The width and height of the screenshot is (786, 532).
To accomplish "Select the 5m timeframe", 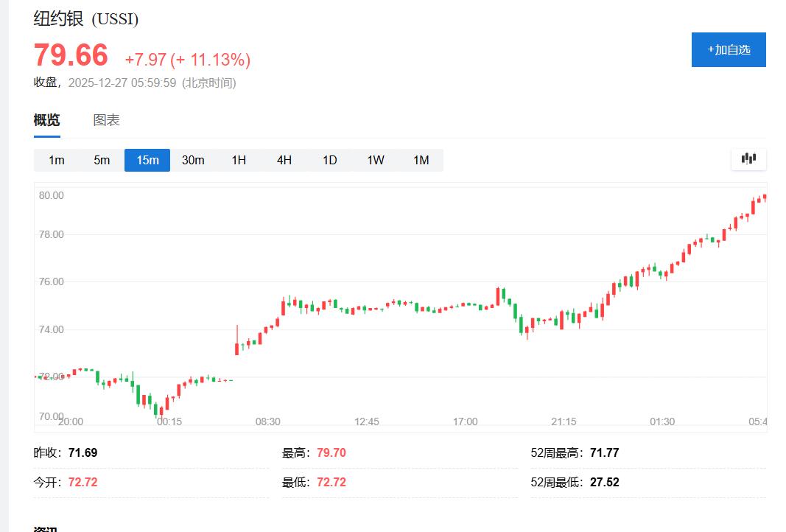I will 102,160.
